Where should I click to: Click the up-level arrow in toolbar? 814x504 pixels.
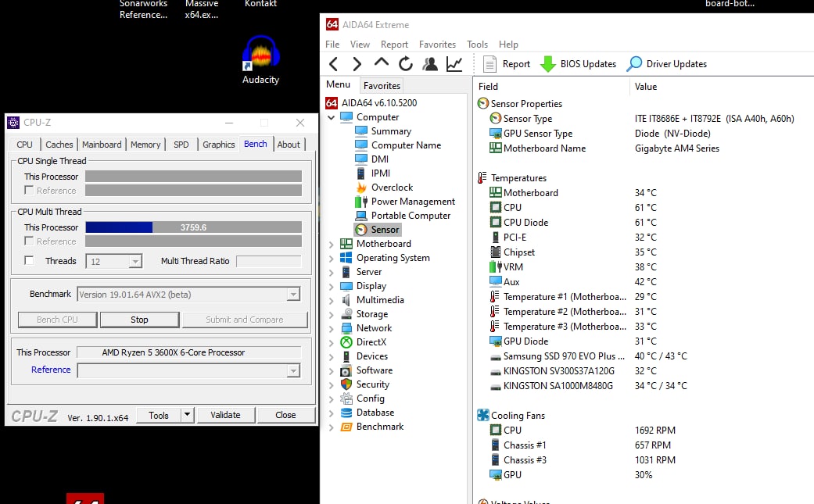(382, 64)
